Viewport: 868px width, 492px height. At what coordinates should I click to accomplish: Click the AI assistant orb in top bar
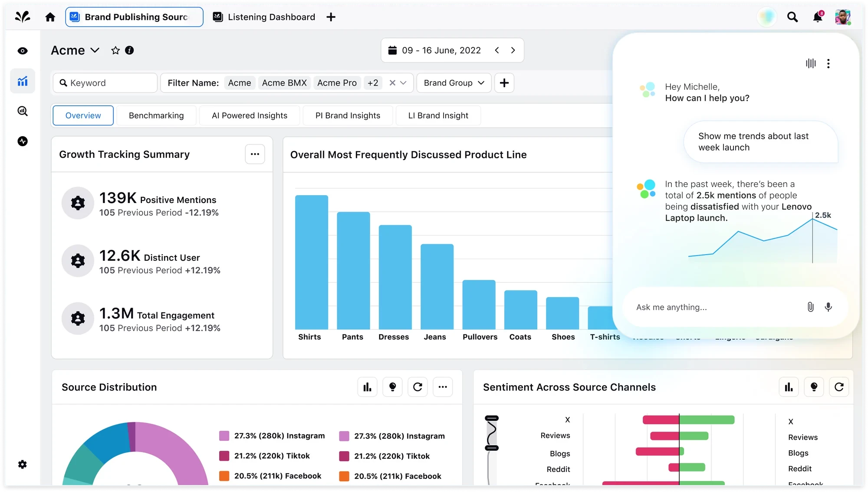point(767,17)
